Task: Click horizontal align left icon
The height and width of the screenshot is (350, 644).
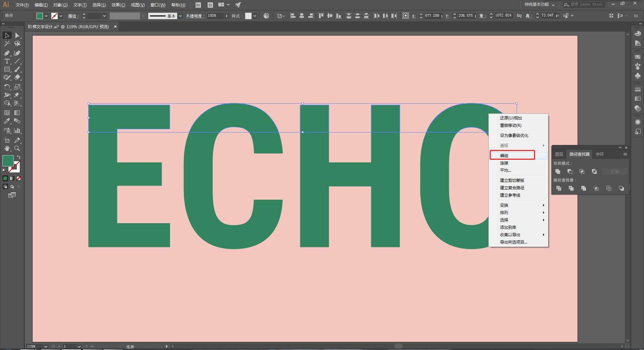Action: 293,16
